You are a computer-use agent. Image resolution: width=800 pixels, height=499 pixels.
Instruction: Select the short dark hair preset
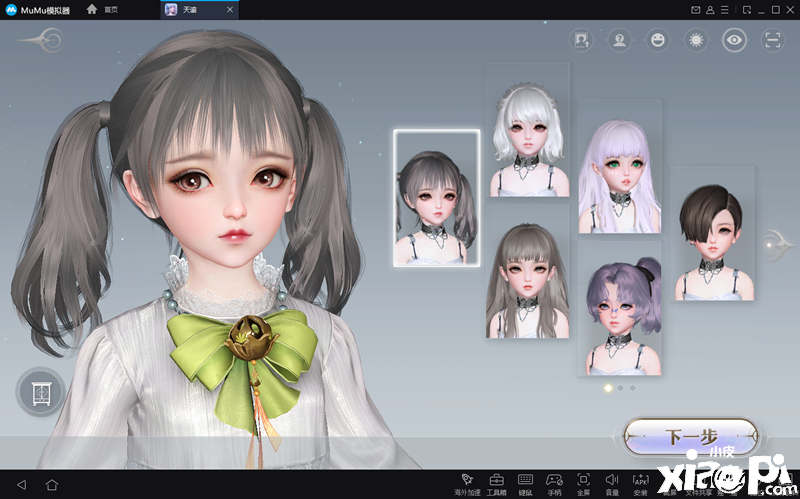pos(712,233)
